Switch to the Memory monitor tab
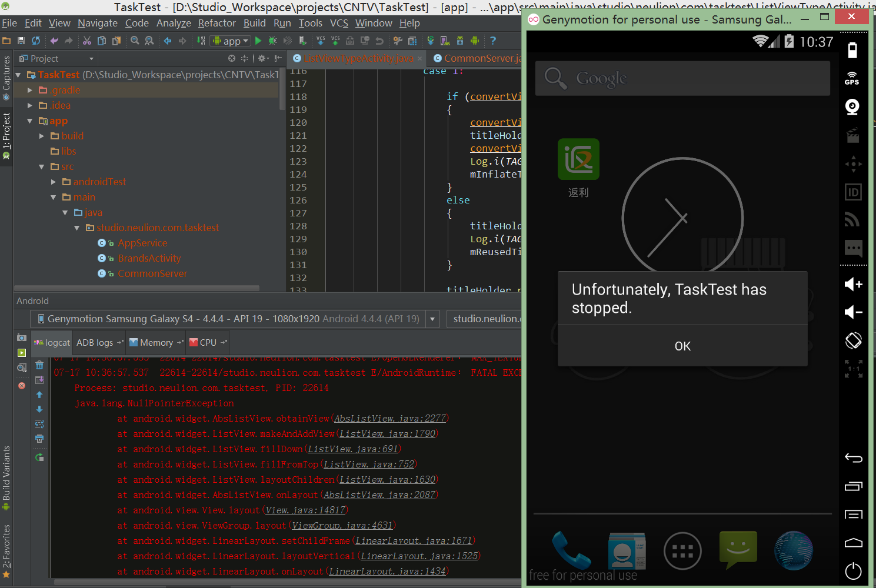The image size is (876, 588). (156, 342)
